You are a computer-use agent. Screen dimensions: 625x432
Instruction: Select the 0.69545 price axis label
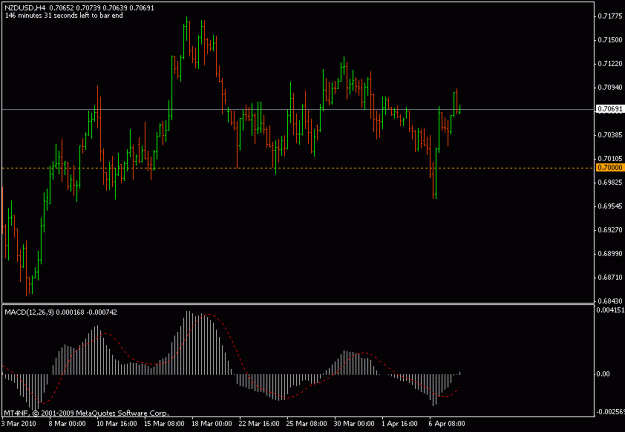click(x=610, y=206)
